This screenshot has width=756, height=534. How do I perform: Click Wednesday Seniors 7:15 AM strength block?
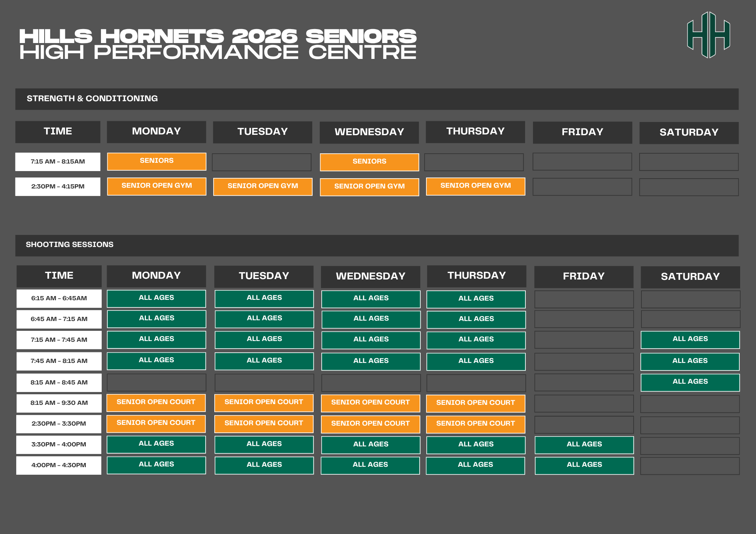coord(369,162)
